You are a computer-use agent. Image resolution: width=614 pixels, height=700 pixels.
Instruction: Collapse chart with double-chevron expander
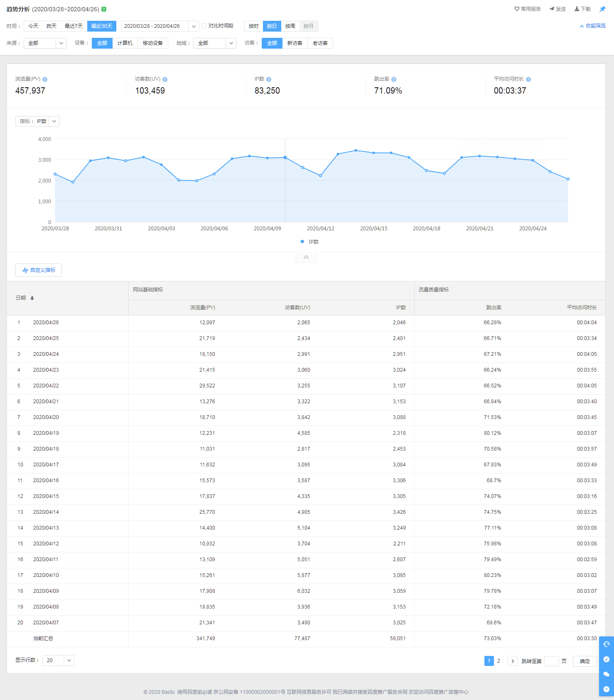[x=306, y=257]
